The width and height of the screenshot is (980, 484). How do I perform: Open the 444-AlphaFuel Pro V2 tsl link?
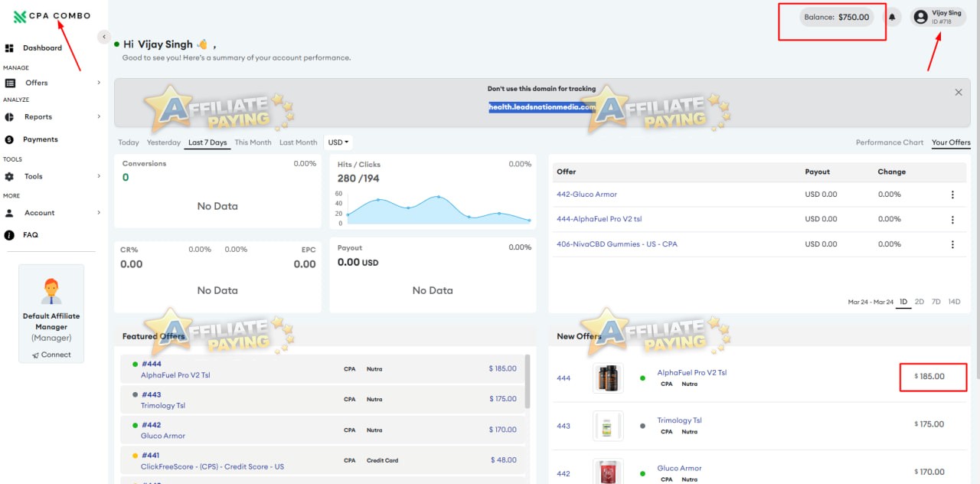click(599, 219)
